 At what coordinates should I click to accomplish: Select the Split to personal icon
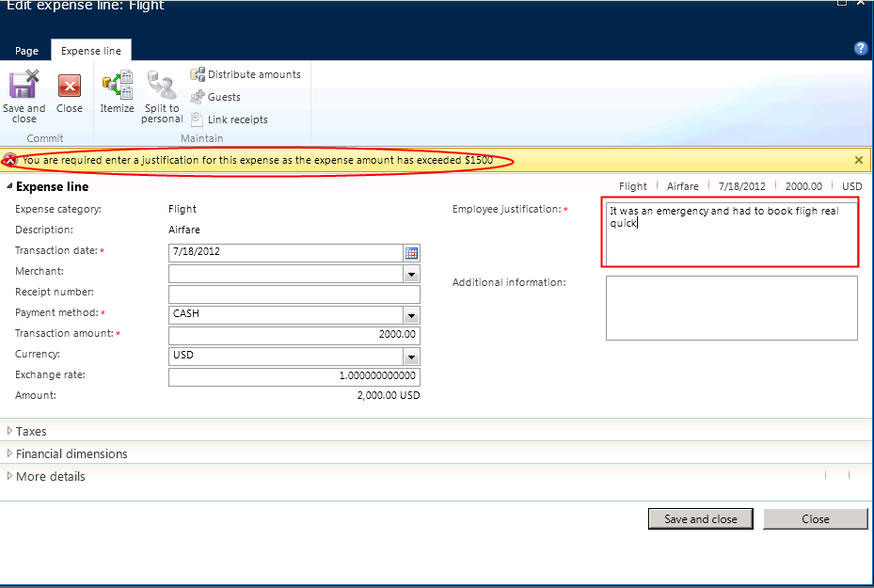[x=162, y=87]
